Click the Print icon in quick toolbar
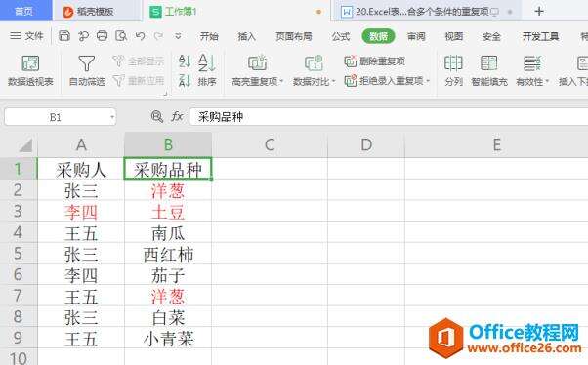The width and height of the screenshot is (588, 365). point(102,36)
